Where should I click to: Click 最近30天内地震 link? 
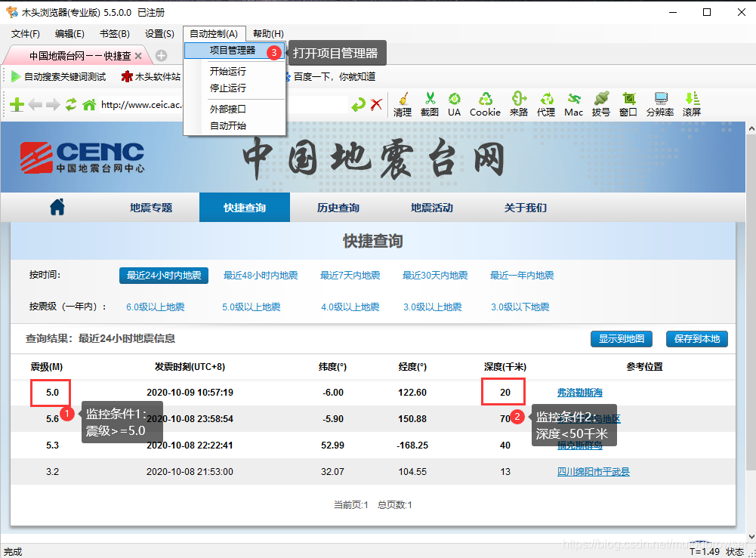pos(435,275)
